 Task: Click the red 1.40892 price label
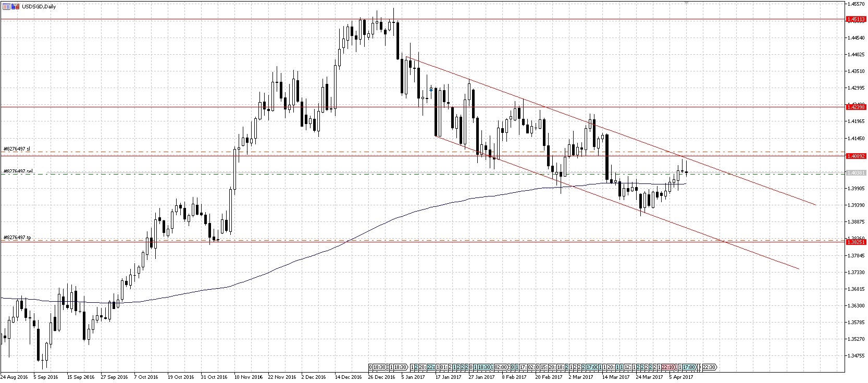point(856,156)
